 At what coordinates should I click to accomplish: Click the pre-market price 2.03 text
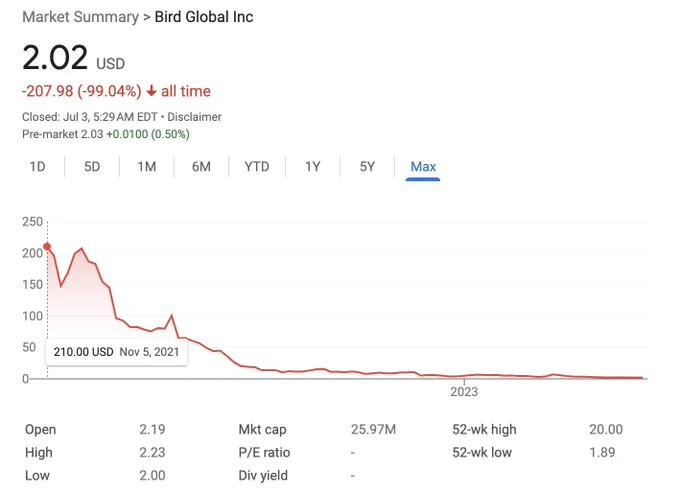[x=92, y=134]
